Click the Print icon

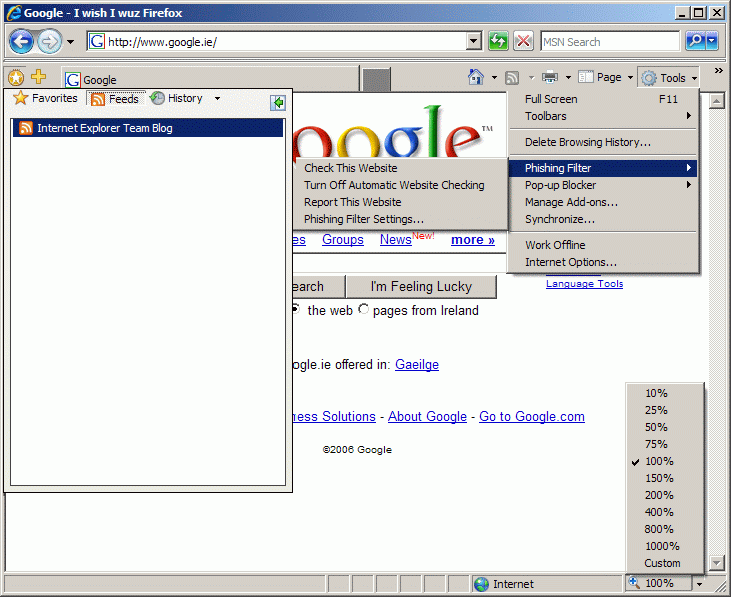tap(550, 77)
